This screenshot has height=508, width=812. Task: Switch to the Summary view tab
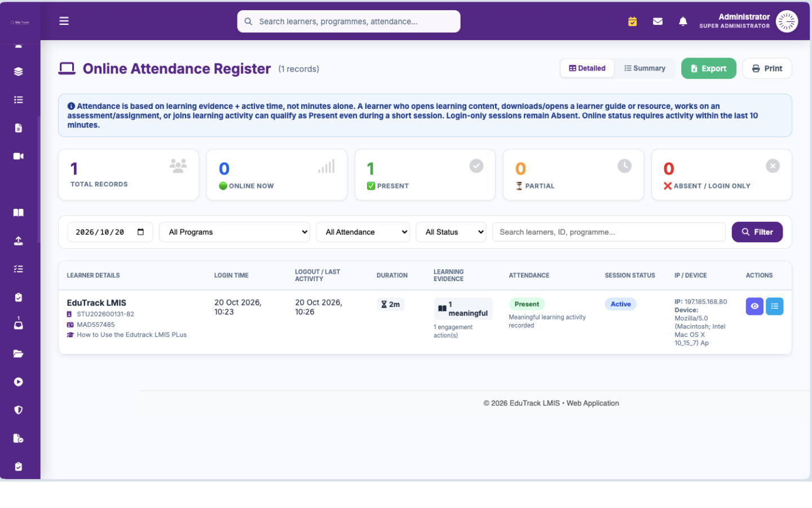pyautogui.click(x=645, y=68)
